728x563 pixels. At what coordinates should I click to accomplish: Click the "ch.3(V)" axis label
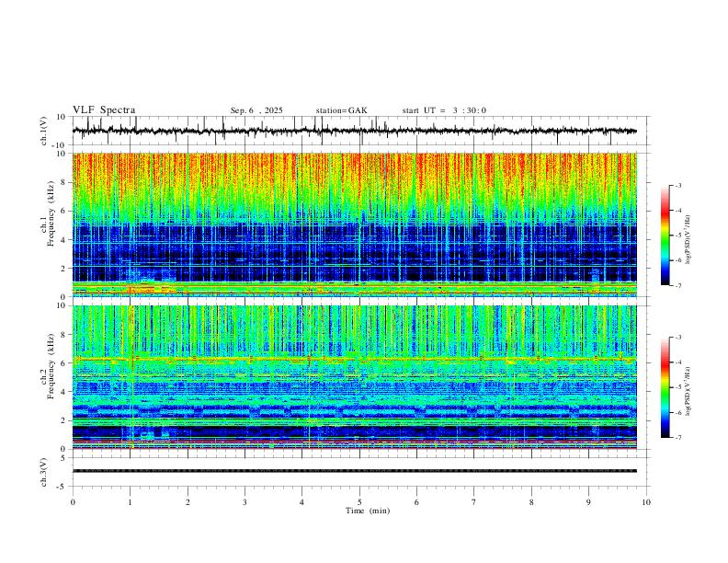point(44,473)
